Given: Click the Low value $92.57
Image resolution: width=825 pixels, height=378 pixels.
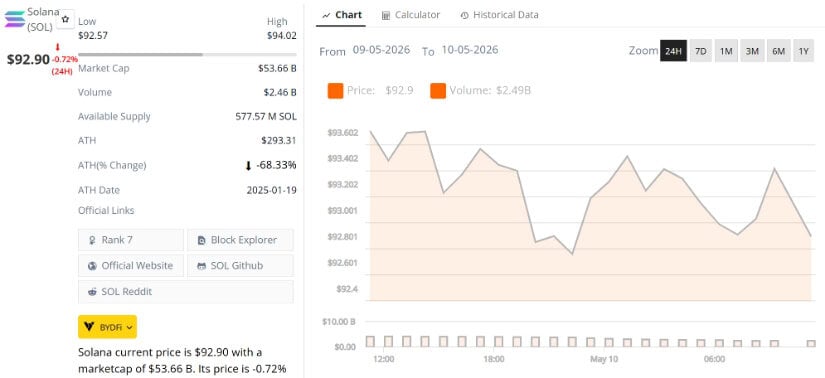Looking at the screenshot, I should [x=93, y=36].
